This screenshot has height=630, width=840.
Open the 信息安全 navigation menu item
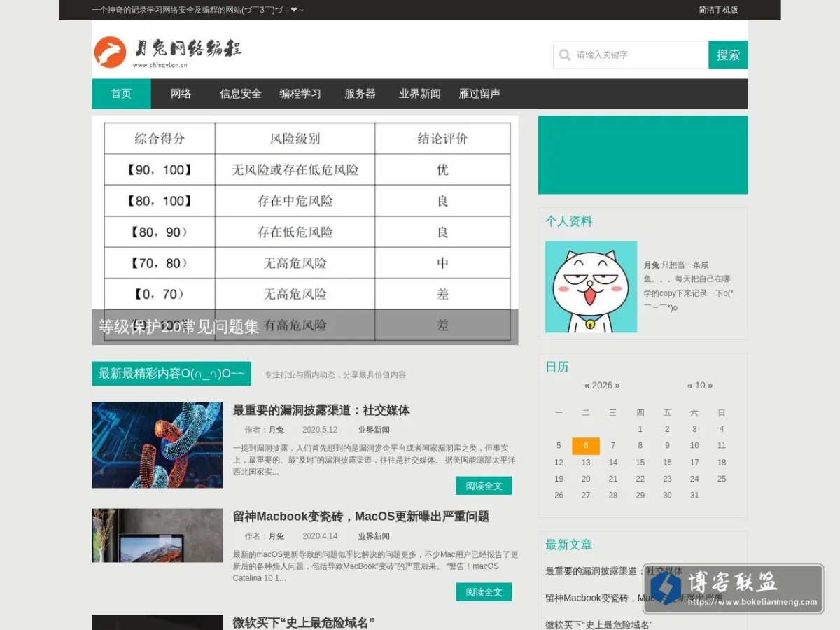[240, 94]
